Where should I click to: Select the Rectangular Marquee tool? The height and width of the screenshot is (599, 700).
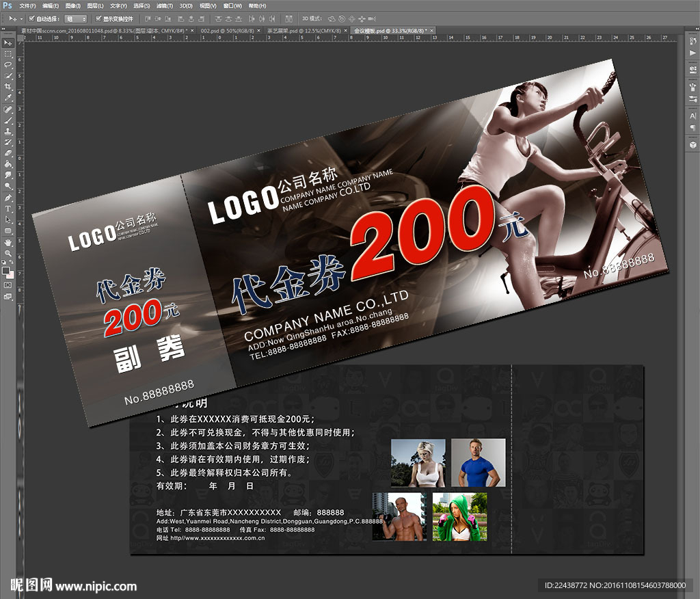8,54
